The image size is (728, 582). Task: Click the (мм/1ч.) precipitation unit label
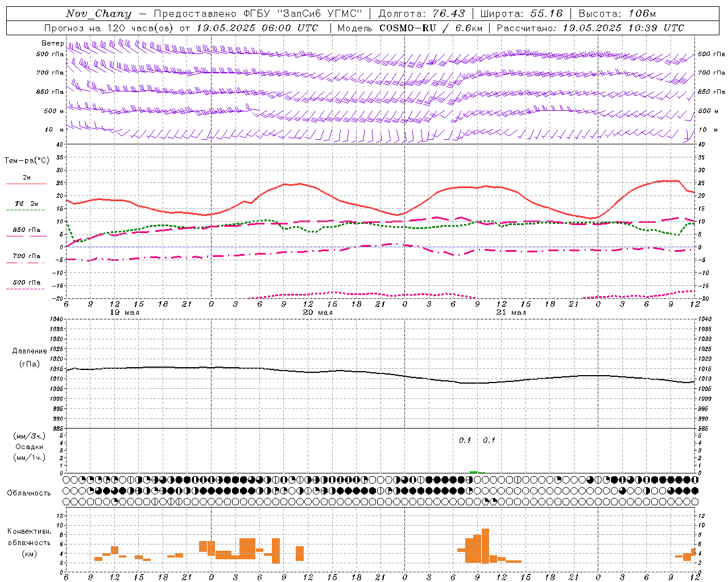30,458
